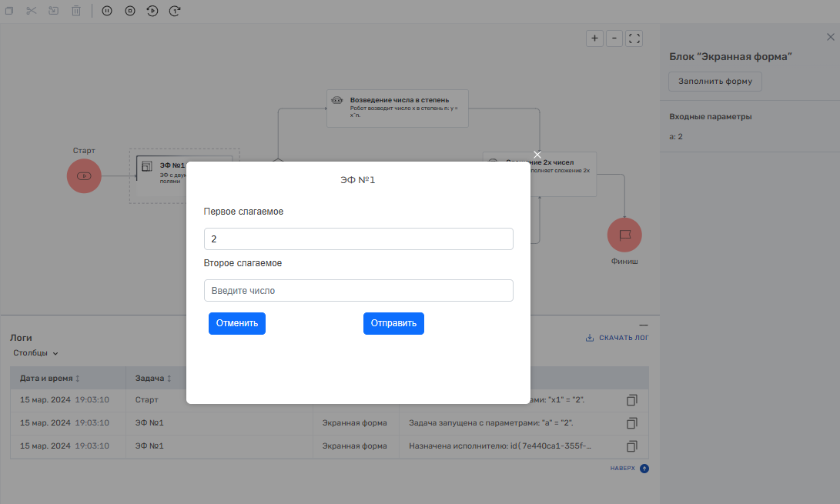Download the log via «СКАЧАТЬ ЛОГ»

pyautogui.click(x=617, y=338)
